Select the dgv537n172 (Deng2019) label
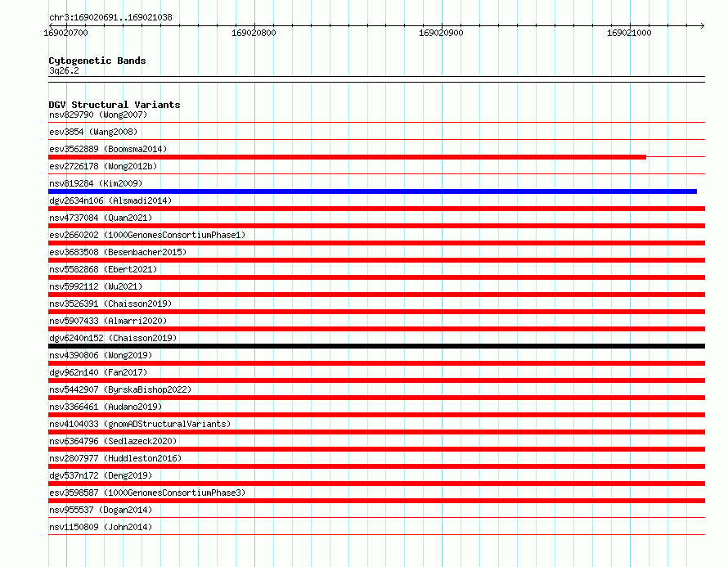728x567 pixels. click(101, 475)
